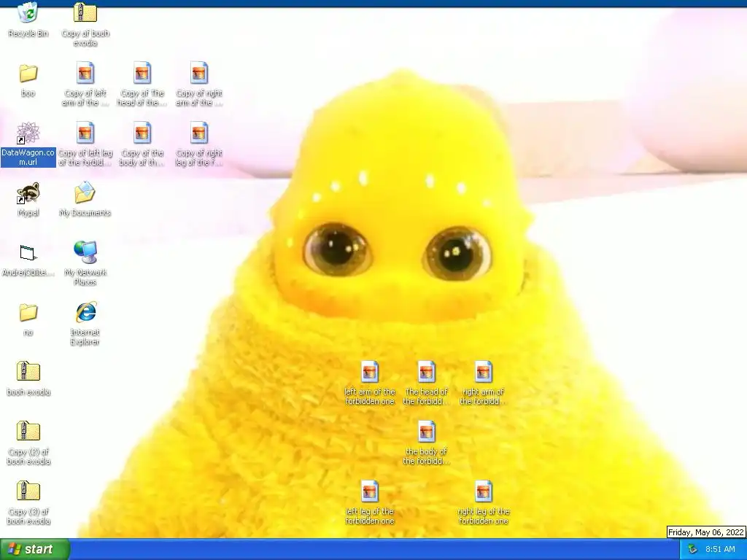This screenshot has width=747, height=560.
Task: Select 'the body of the forbidd...' file
Action: pos(426,432)
